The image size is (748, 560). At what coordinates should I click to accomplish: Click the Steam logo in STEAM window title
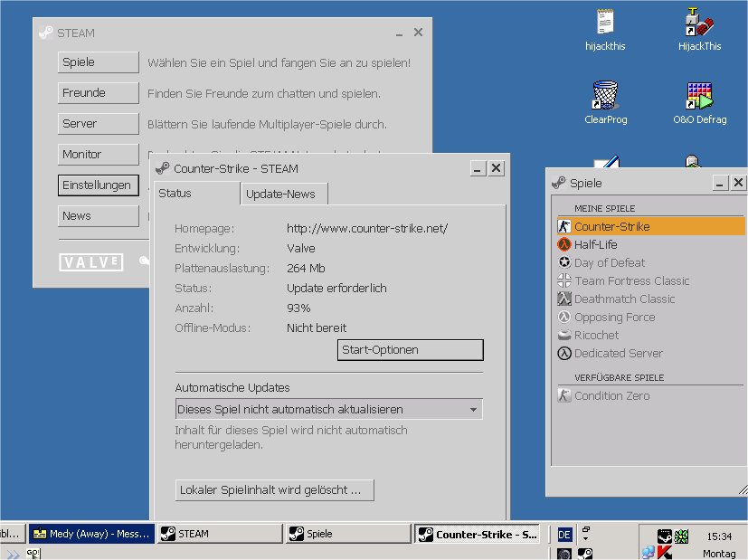46,33
